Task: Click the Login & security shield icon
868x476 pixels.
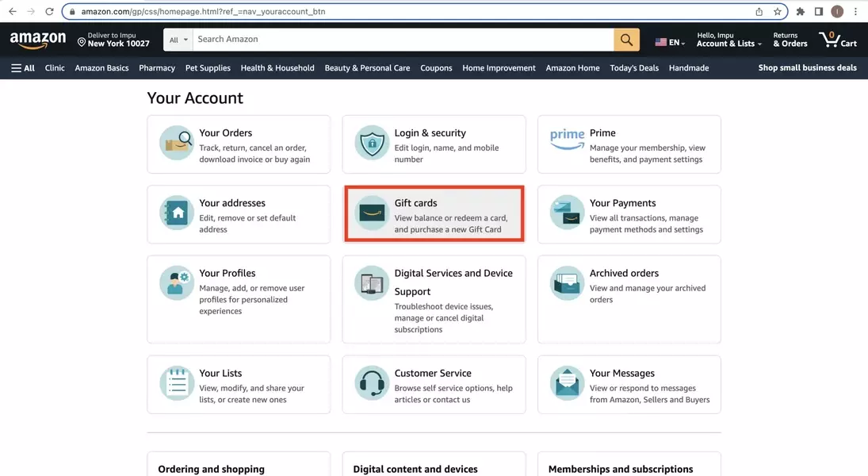Action: pyautogui.click(x=372, y=143)
